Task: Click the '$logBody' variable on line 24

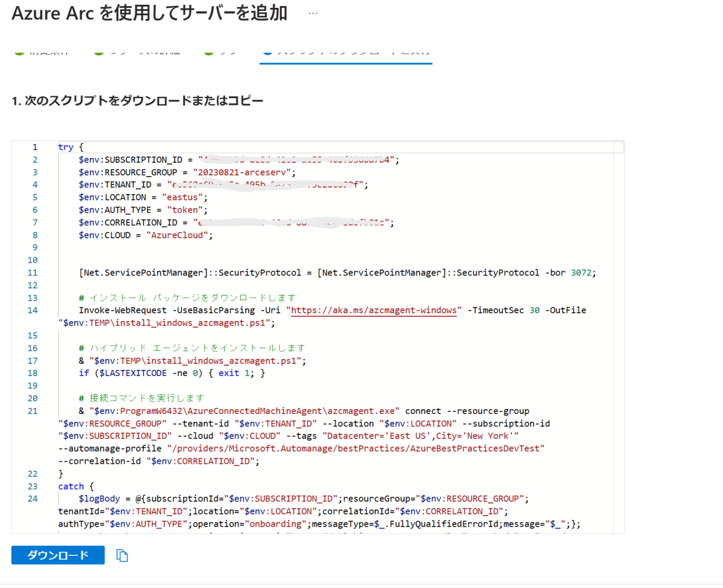Action: pos(100,499)
